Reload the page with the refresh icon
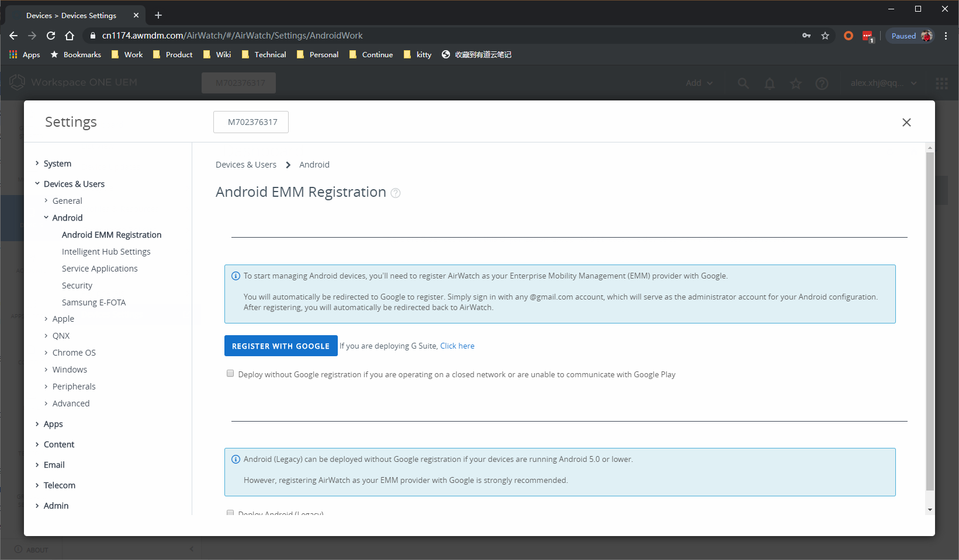Screen dimensions: 959x560 tap(51, 36)
